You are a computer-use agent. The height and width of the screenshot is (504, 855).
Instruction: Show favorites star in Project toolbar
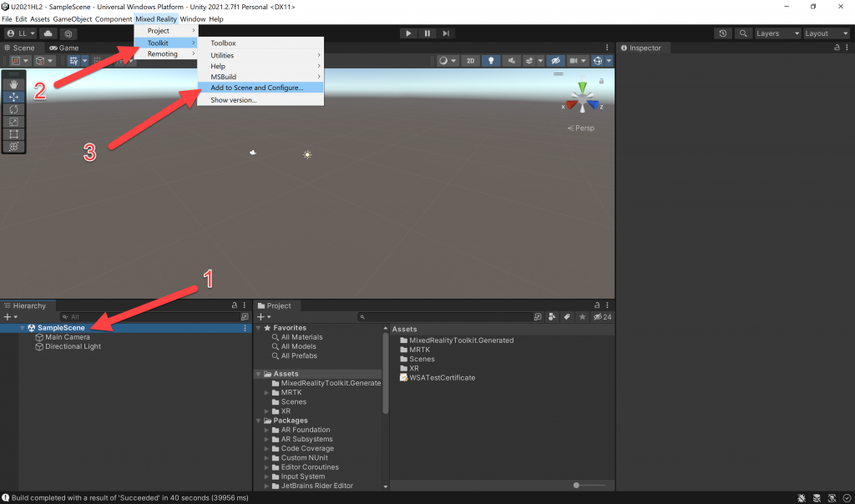[x=582, y=316]
